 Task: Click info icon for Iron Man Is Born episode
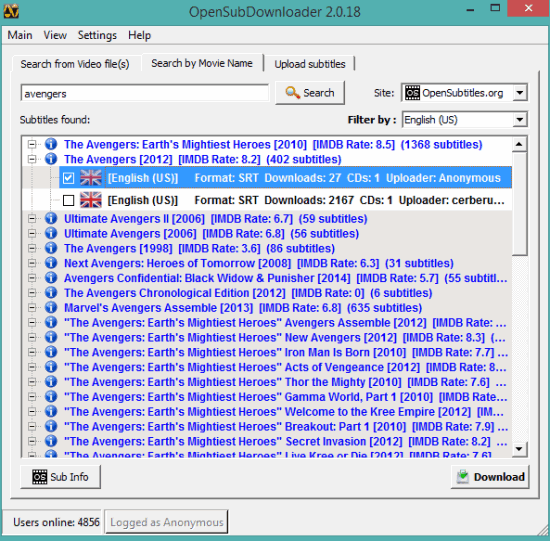pyautogui.click(x=51, y=352)
